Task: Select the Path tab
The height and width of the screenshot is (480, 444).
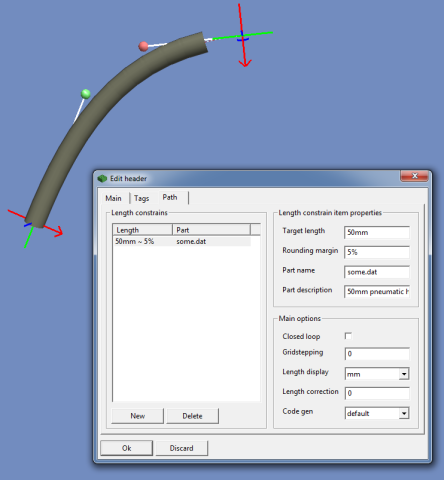Action: coord(170,197)
